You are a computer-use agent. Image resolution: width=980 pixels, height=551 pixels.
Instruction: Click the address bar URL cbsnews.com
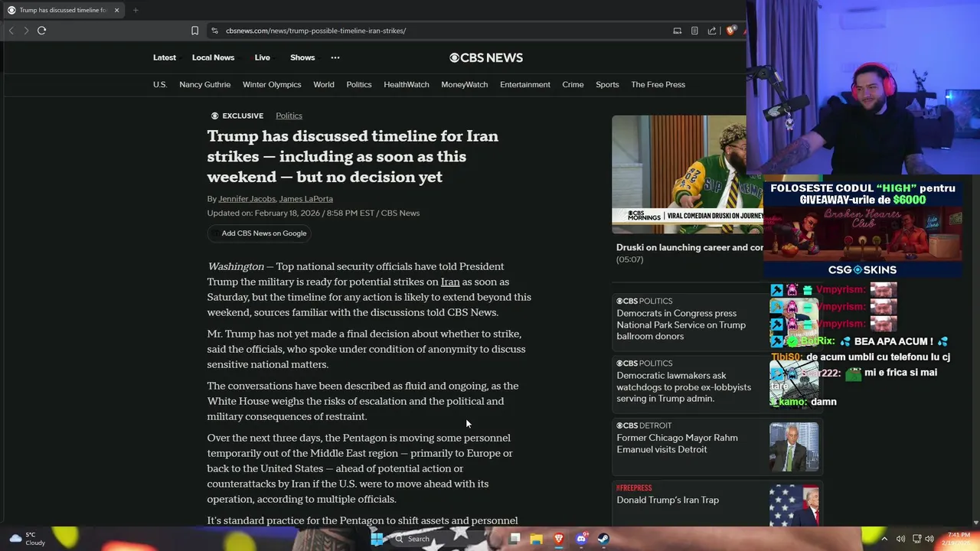point(315,31)
